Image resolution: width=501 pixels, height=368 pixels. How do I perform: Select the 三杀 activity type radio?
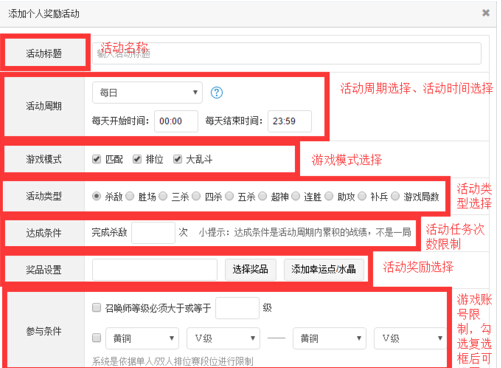coord(163,196)
